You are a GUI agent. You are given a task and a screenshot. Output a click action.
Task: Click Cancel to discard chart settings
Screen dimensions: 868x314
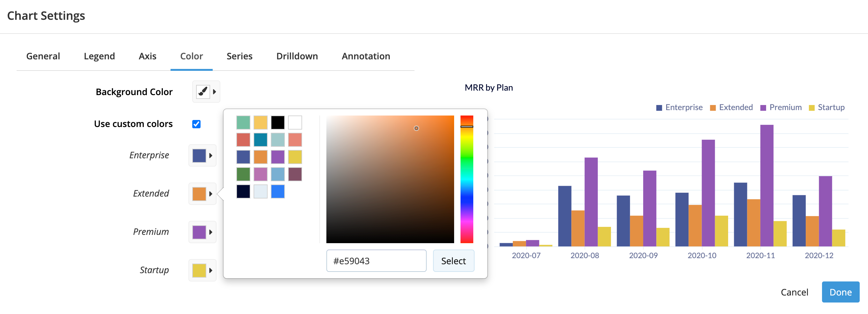[x=795, y=292]
